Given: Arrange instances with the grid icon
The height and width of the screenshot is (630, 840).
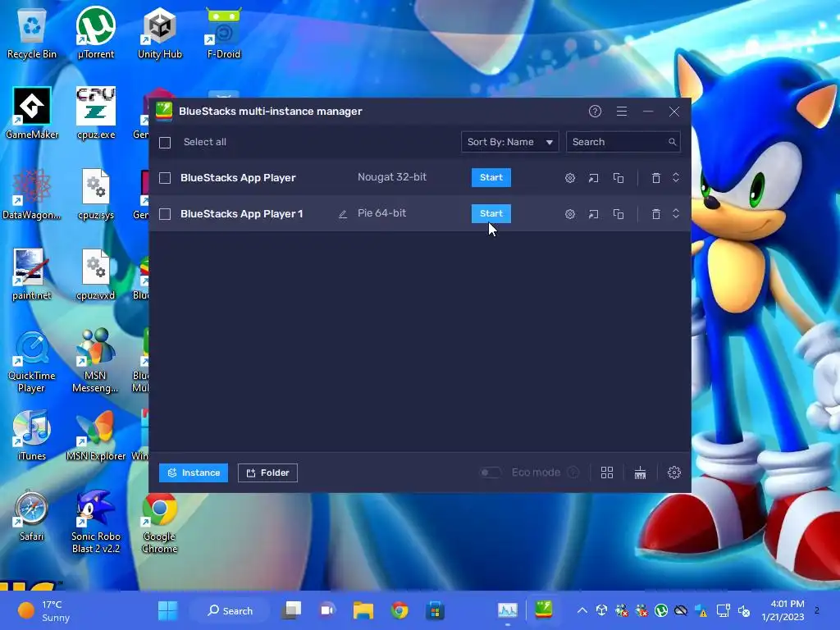Looking at the screenshot, I should 607,472.
